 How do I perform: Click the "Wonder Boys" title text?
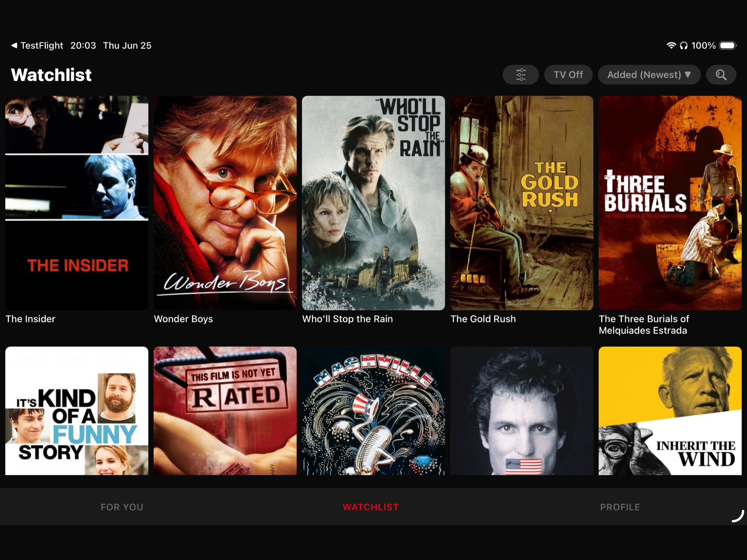click(183, 319)
